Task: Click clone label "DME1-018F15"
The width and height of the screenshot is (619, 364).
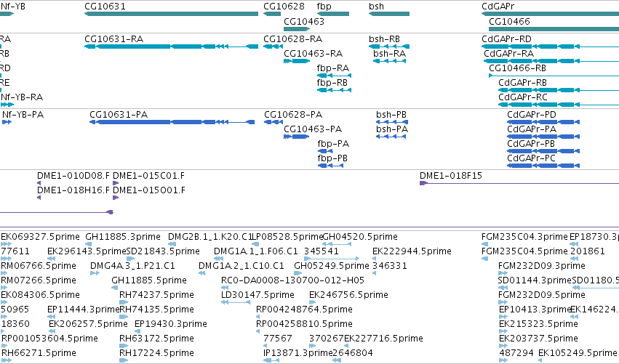Action: (451, 176)
